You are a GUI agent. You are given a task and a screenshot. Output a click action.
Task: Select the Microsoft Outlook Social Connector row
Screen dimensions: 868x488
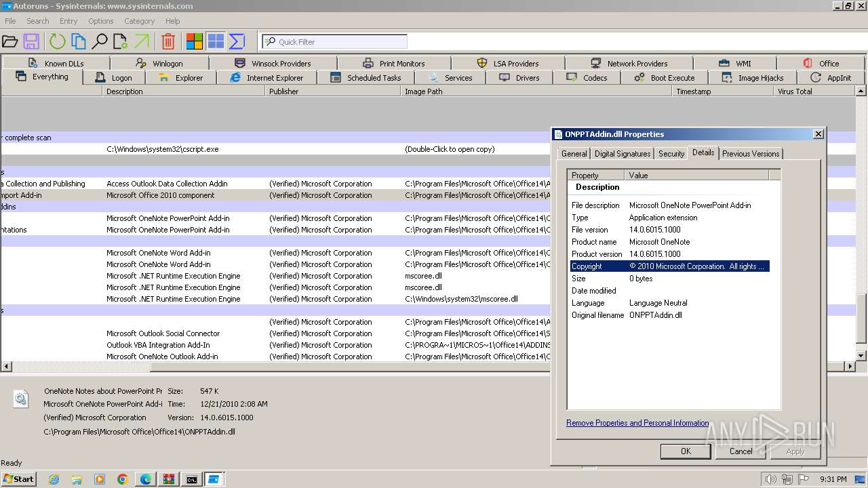click(x=275, y=333)
